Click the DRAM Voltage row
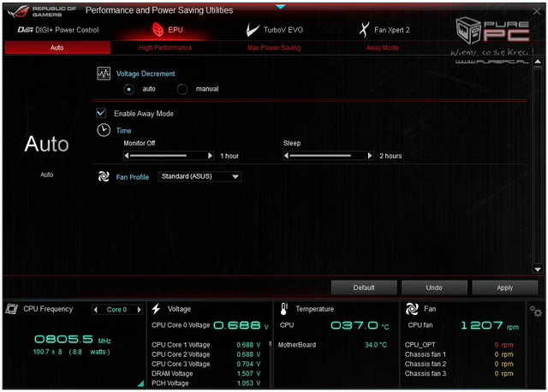The height and width of the screenshot is (392, 548). (x=206, y=373)
